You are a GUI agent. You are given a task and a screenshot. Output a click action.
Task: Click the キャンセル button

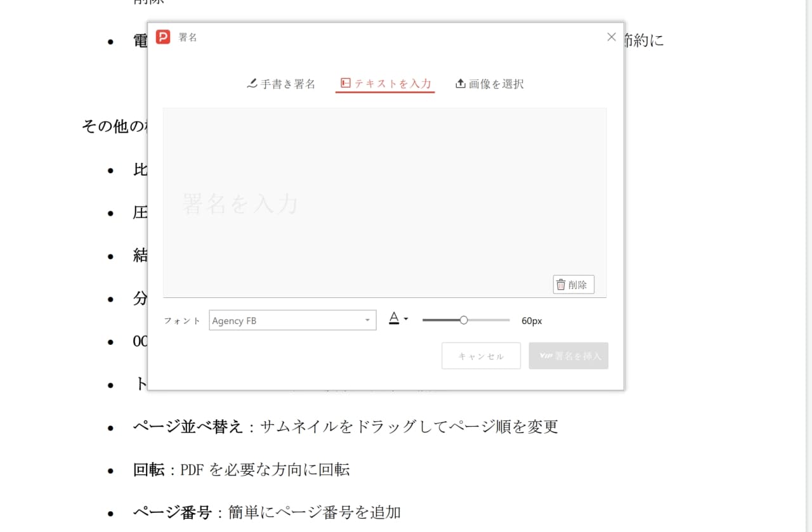481,356
